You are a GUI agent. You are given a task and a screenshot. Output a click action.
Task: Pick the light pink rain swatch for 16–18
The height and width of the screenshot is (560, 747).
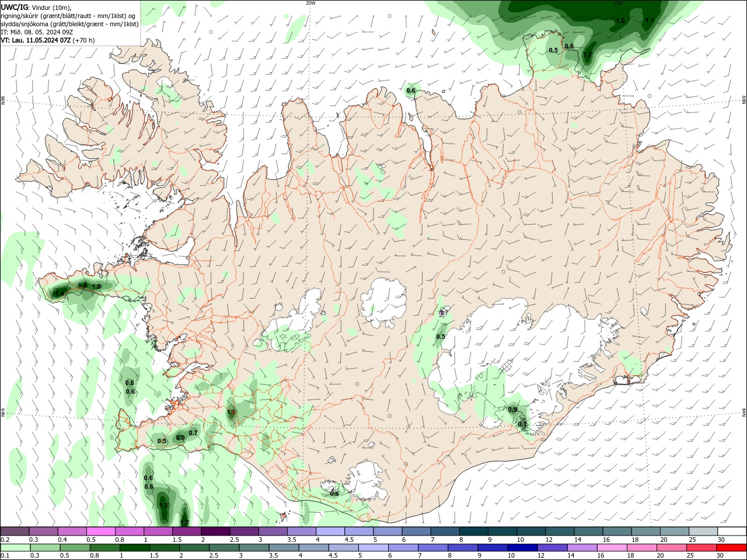click(611, 548)
